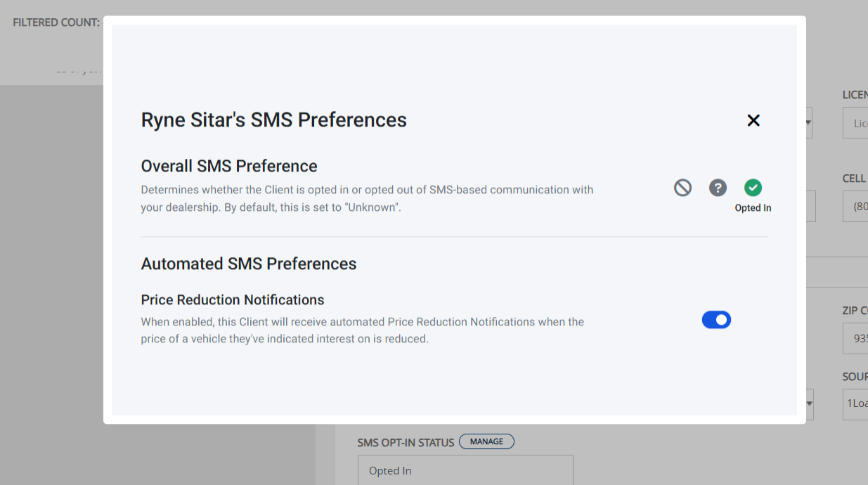868x485 pixels.
Task: Select the Opted Out ban icon
Action: click(x=682, y=188)
